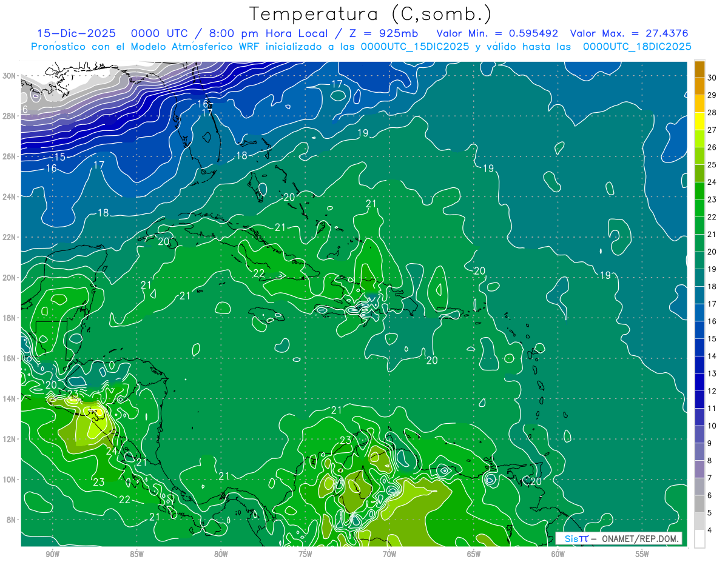This screenshot has height=562, width=728.
Task: Click the '13' label on the color scale
Action: click(x=712, y=373)
